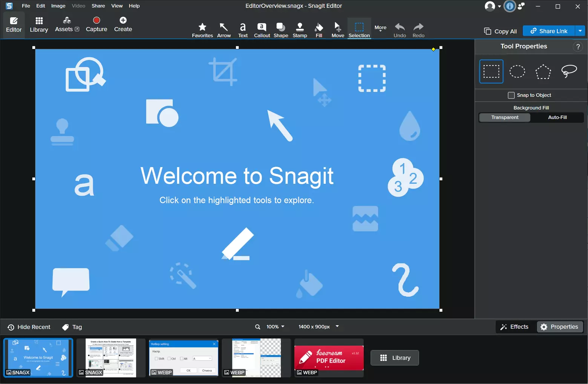Activate the Move tool
This screenshot has width=588, height=384.
(x=338, y=30)
